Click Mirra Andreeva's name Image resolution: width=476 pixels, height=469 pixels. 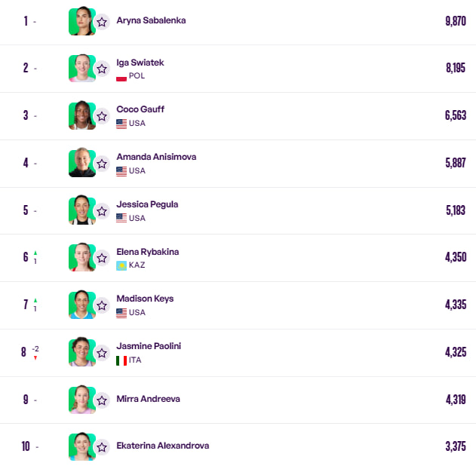point(148,399)
